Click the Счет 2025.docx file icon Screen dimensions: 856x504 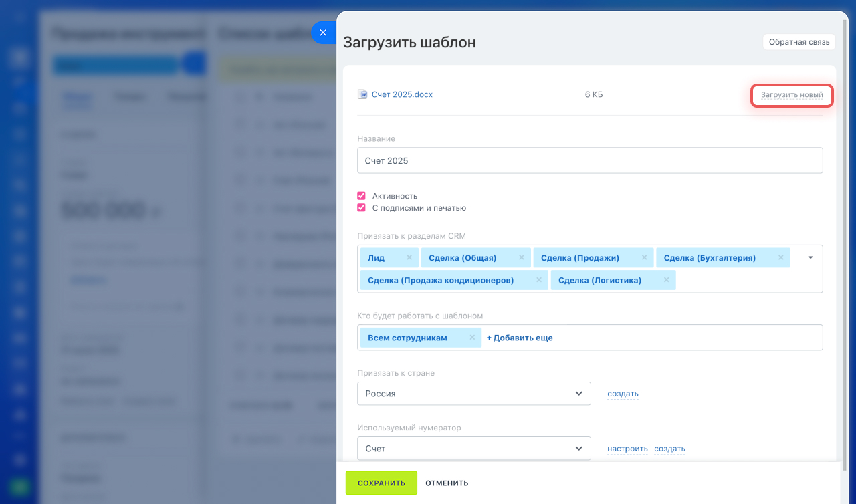(x=362, y=94)
